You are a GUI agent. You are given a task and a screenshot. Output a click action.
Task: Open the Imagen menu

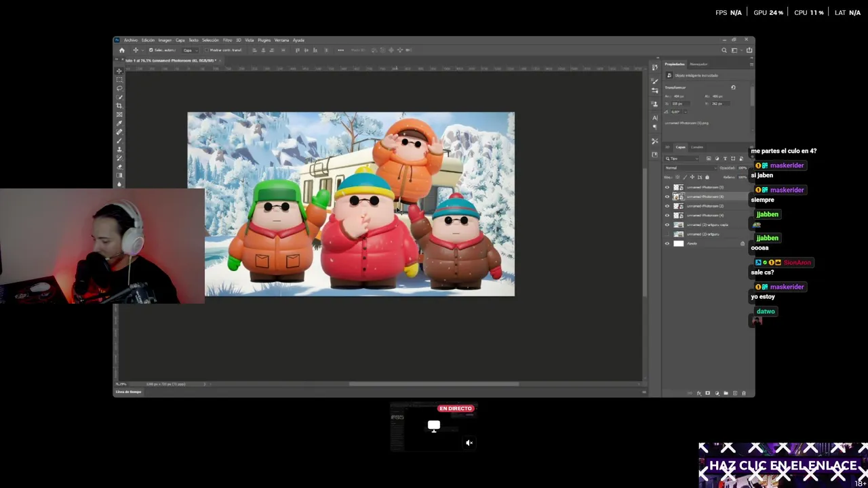[165, 40]
